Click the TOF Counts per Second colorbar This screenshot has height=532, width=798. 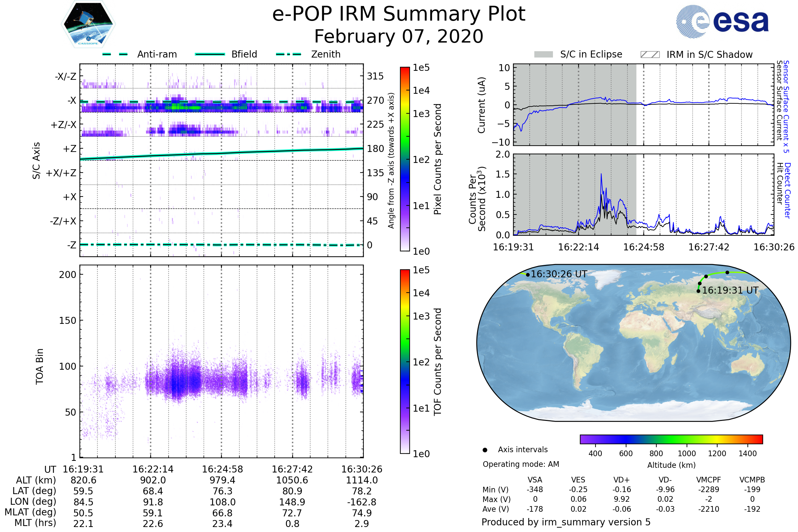coord(405,361)
